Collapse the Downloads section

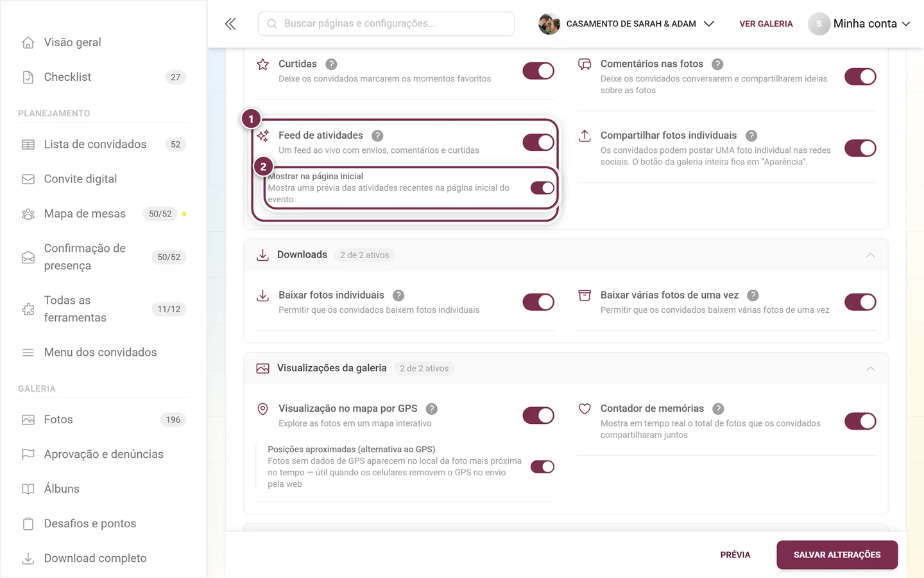(x=870, y=255)
